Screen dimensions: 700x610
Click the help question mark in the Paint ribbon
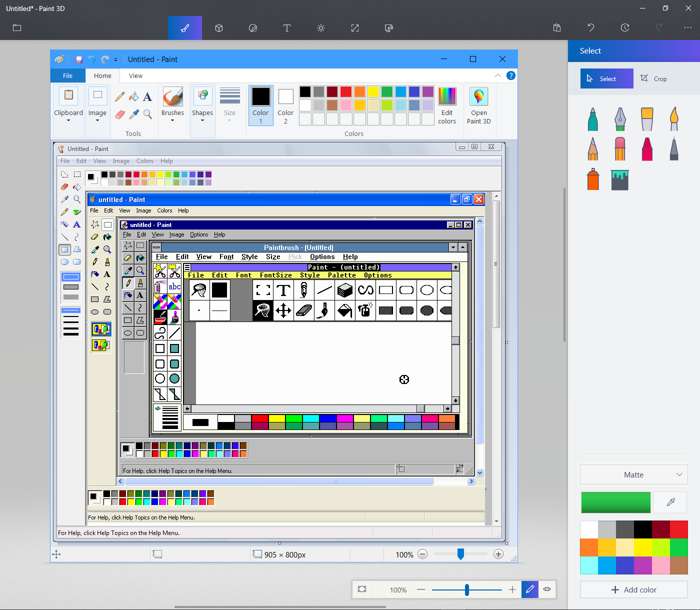(x=510, y=75)
